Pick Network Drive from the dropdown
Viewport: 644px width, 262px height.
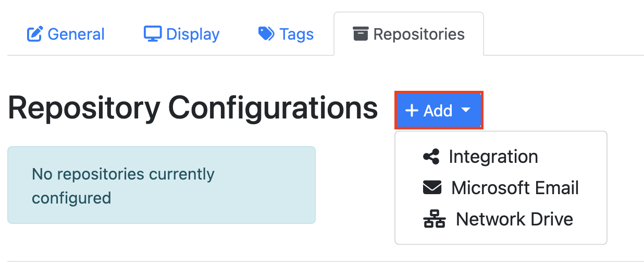click(514, 219)
